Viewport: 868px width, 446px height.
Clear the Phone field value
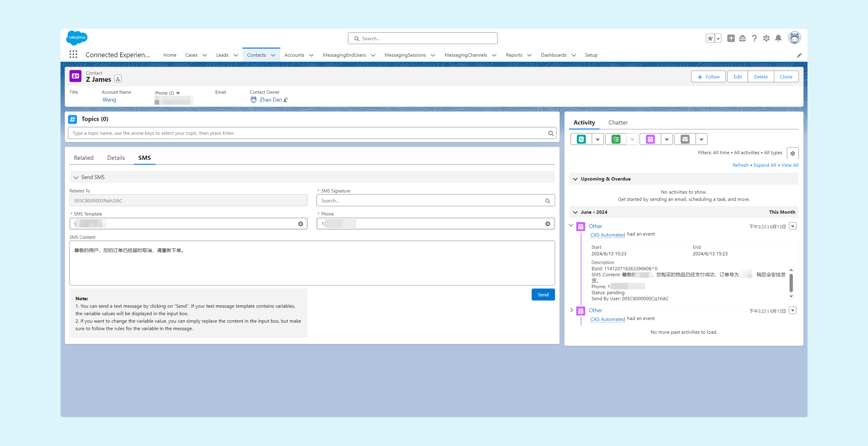point(548,224)
